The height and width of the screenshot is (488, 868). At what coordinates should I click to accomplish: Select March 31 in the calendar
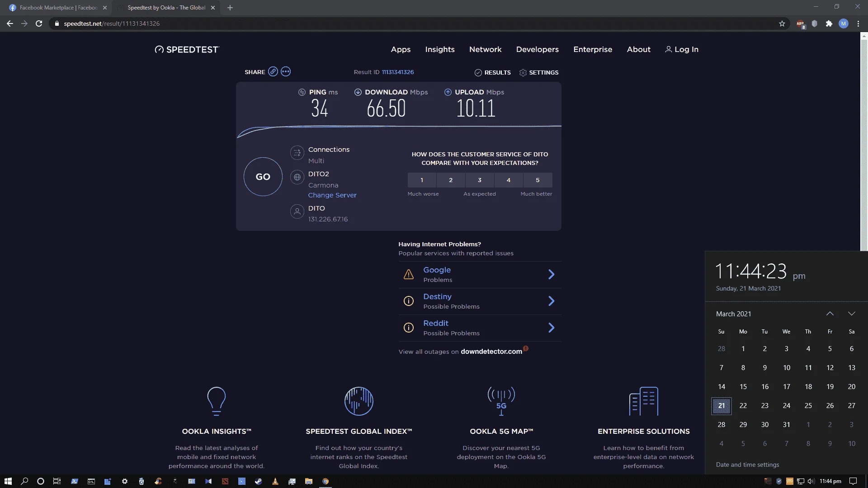tap(787, 425)
